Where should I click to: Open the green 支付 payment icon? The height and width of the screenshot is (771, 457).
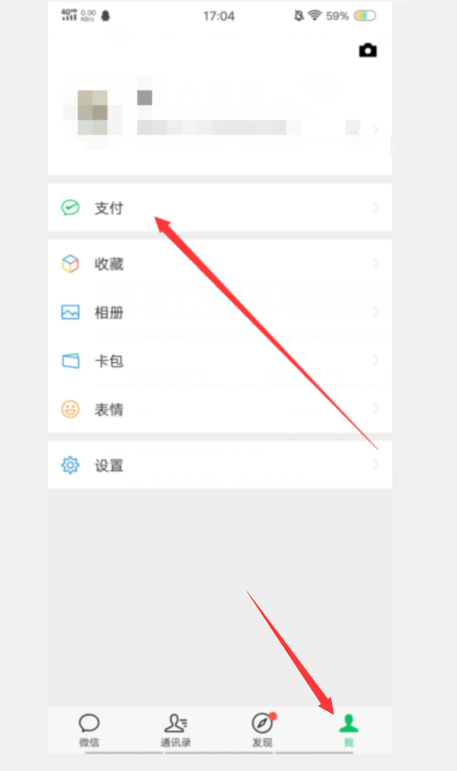(70, 208)
